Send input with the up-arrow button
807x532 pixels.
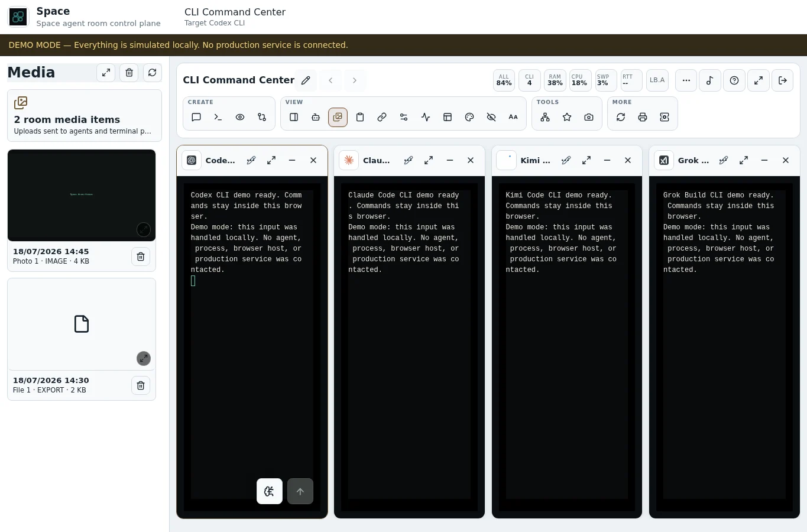pos(300,491)
